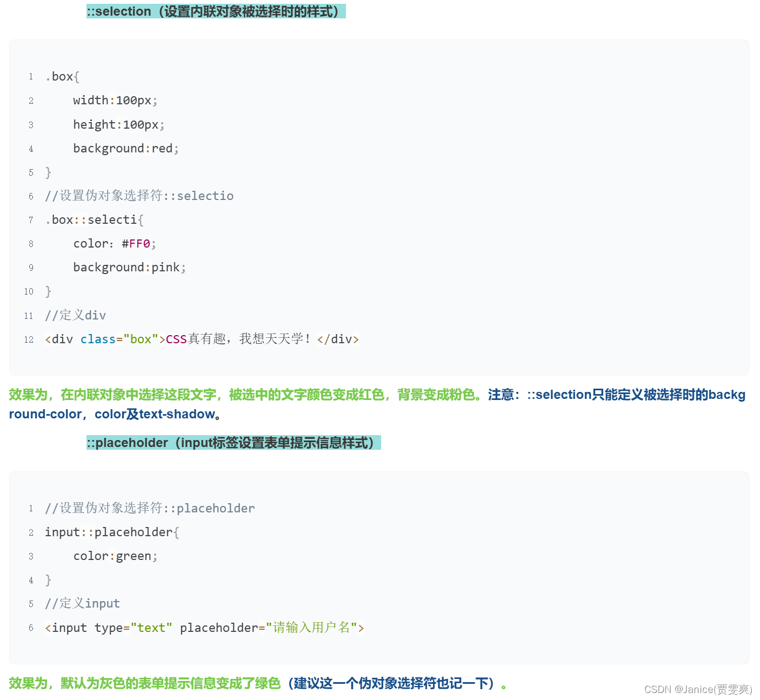Click the green text '效果为，默认为灰色的表单提示信息变成了绿色'

point(145,683)
